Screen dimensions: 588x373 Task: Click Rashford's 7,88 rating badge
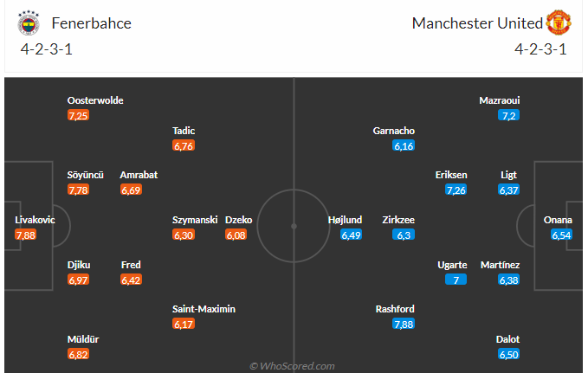click(404, 324)
